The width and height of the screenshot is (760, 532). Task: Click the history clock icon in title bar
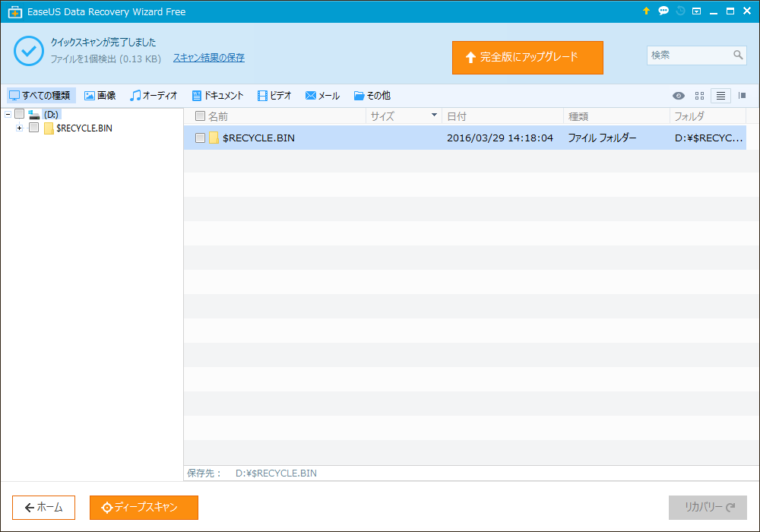click(680, 11)
